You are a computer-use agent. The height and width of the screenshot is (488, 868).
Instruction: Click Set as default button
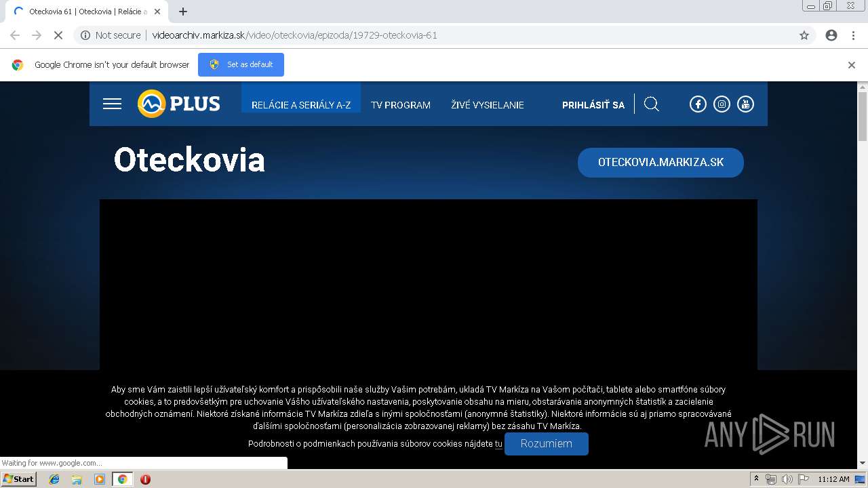pos(241,64)
